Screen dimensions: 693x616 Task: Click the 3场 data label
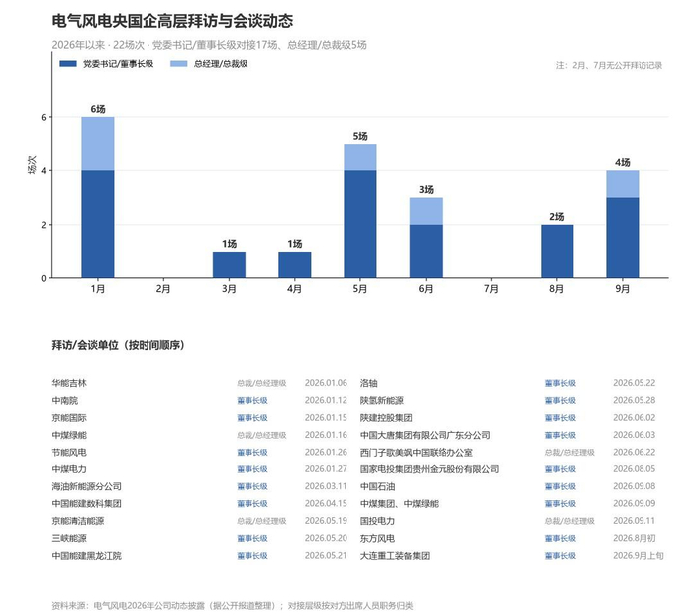point(426,190)
